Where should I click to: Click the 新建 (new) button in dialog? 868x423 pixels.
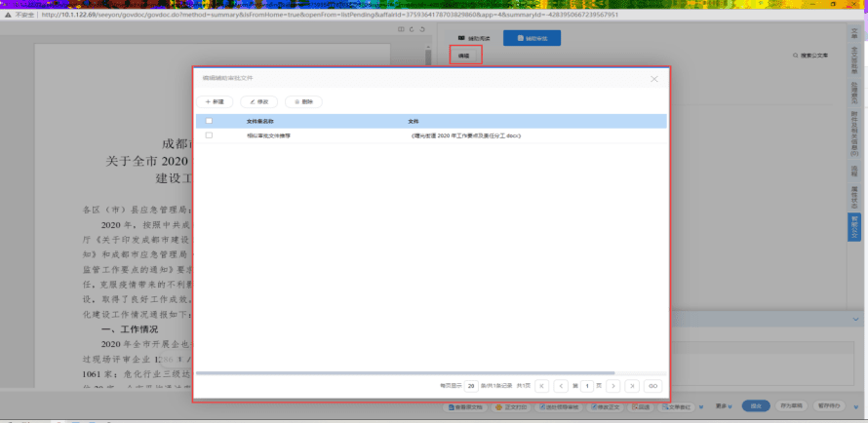tap(215, 101)
